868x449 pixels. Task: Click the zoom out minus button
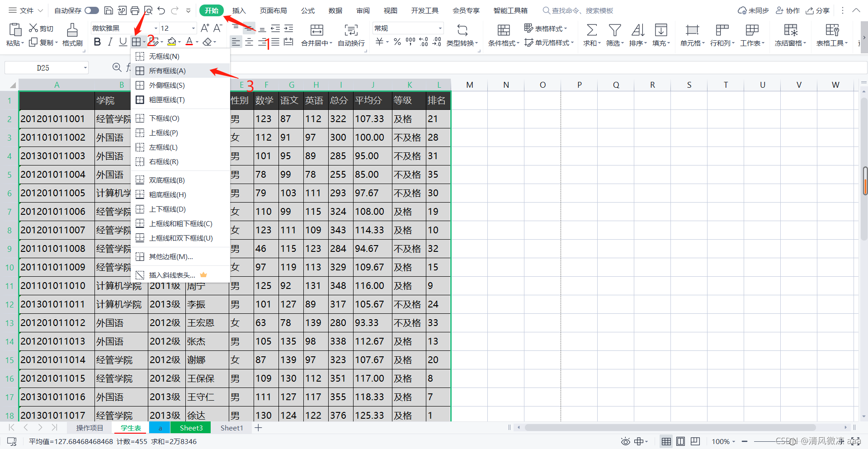pyautogui.click(x=745, y=441)
